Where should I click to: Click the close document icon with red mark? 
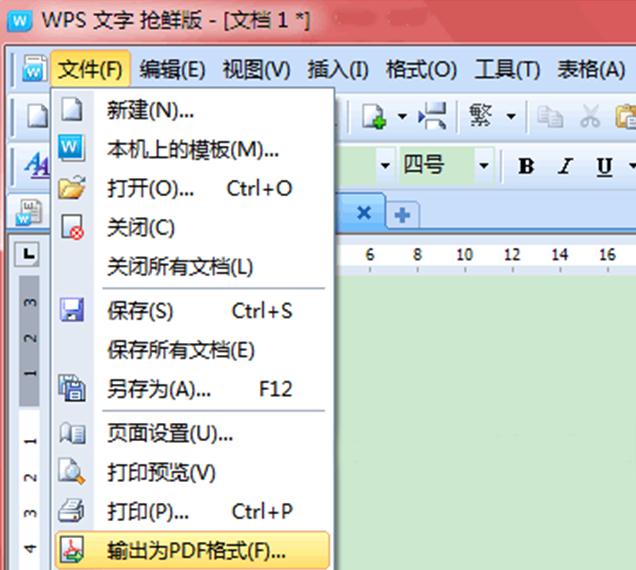coord(72,227)
